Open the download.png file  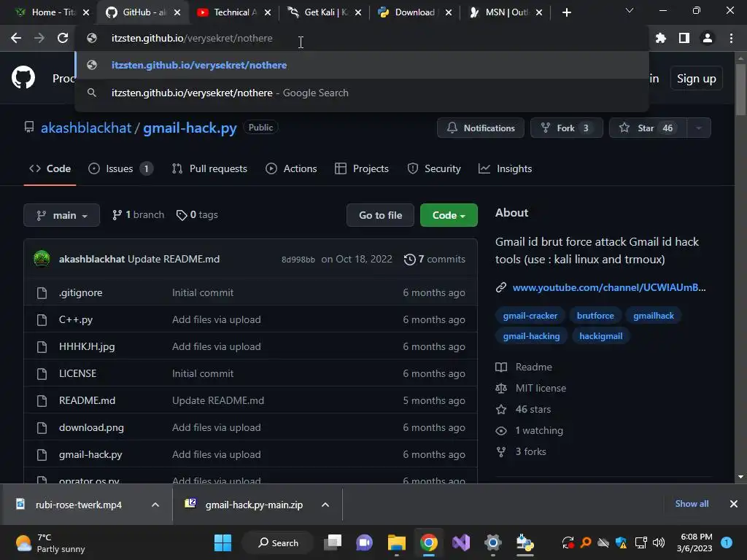pos(91,427)
